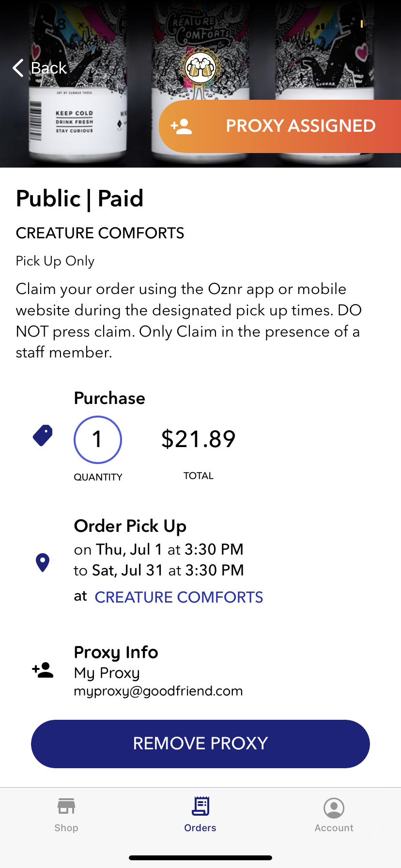The width and height of the screenshot is (401, 868).
Task: Select the Orders tab label
Action: [x=200, y=828]
